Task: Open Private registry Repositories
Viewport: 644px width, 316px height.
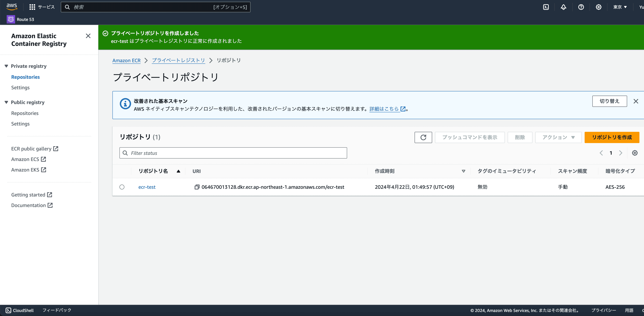Action: coord(25,77)
